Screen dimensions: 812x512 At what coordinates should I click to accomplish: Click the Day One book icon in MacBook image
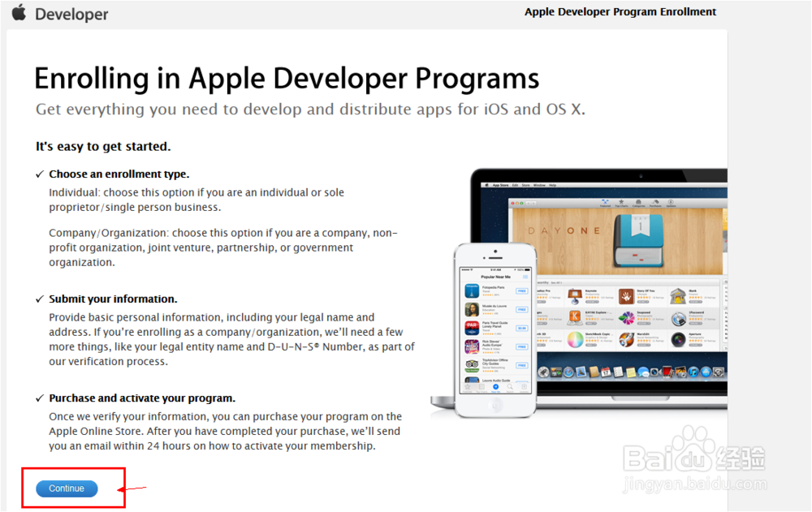[638, 241]
